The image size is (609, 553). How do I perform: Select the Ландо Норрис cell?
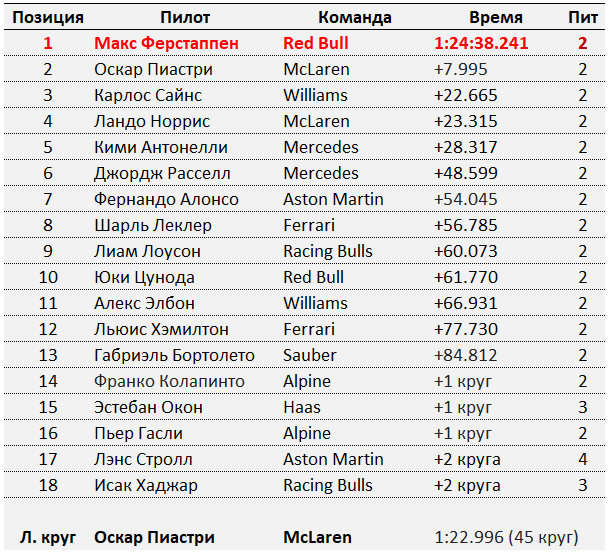pyautogui.click(x=152, y=121)
